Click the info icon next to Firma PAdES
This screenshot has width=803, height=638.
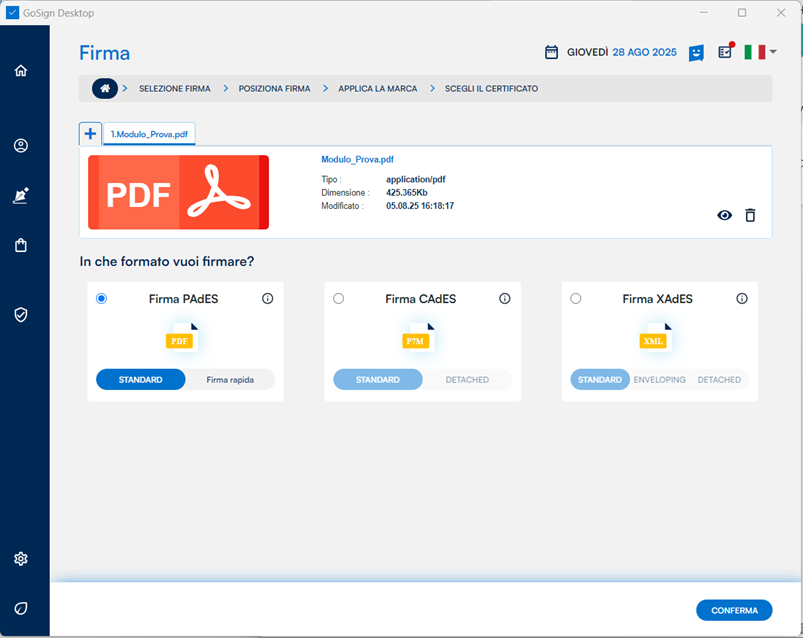point(267,299)
